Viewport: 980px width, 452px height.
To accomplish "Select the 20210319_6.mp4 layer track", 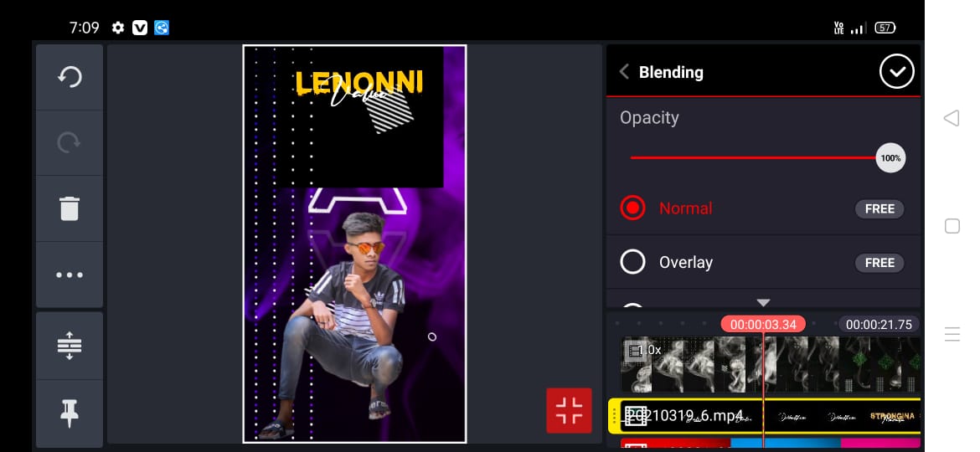I will 764,416.
